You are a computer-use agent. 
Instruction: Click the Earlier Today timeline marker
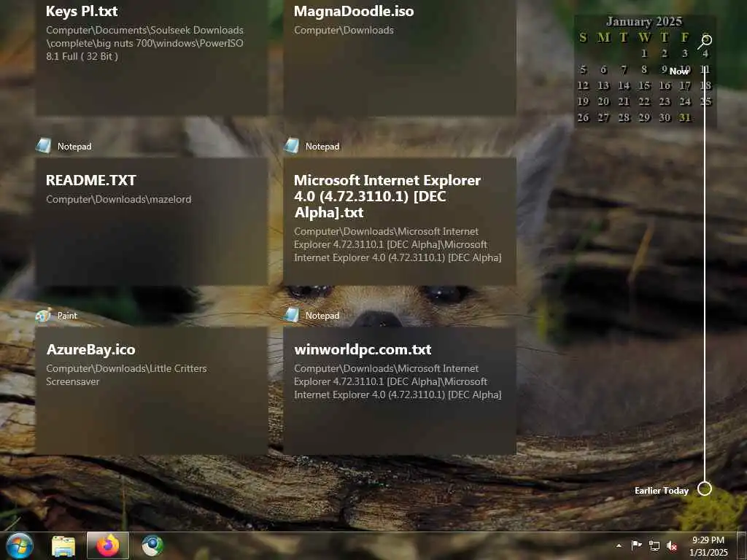(705, 489)
